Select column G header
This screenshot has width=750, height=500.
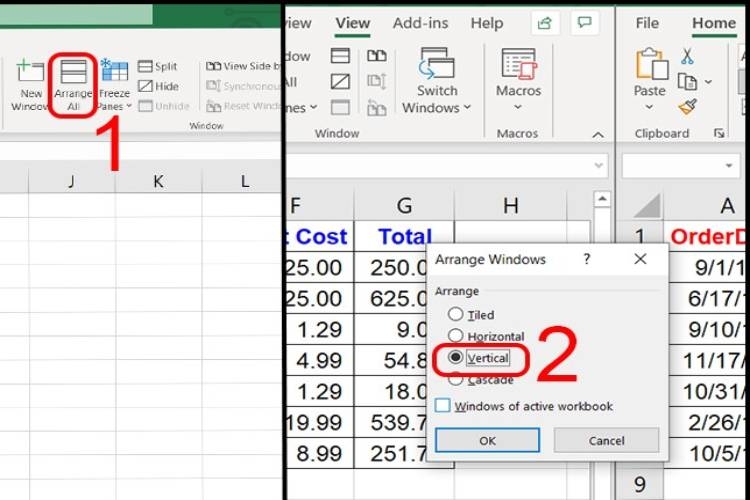click(x=404, y=206)
